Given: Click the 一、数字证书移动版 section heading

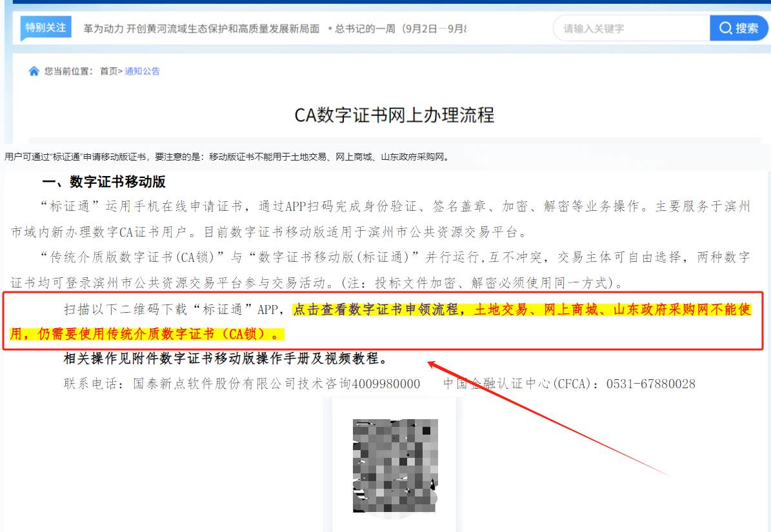Looking at the screenshot, I should tap(103, 182).
